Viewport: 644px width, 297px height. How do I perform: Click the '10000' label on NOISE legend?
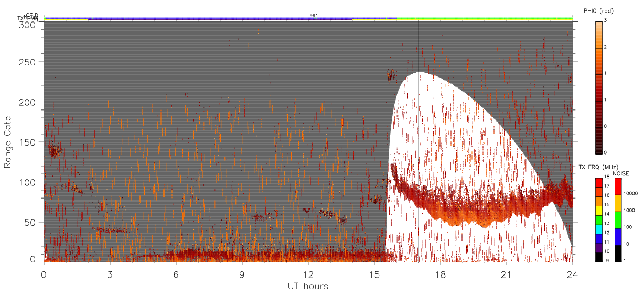(630, 193)
